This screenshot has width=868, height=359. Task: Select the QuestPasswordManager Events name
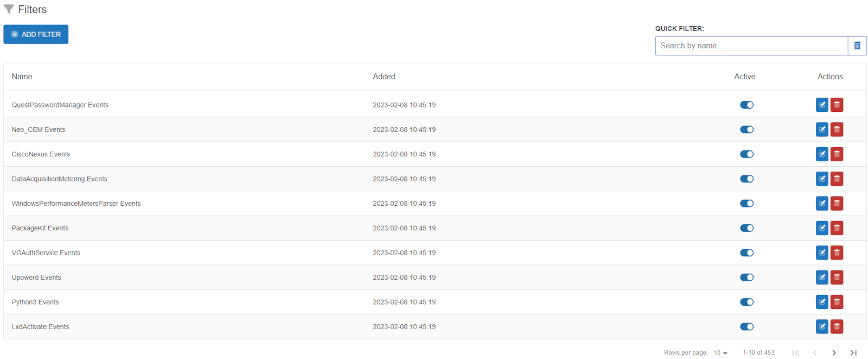pos(60,105)
